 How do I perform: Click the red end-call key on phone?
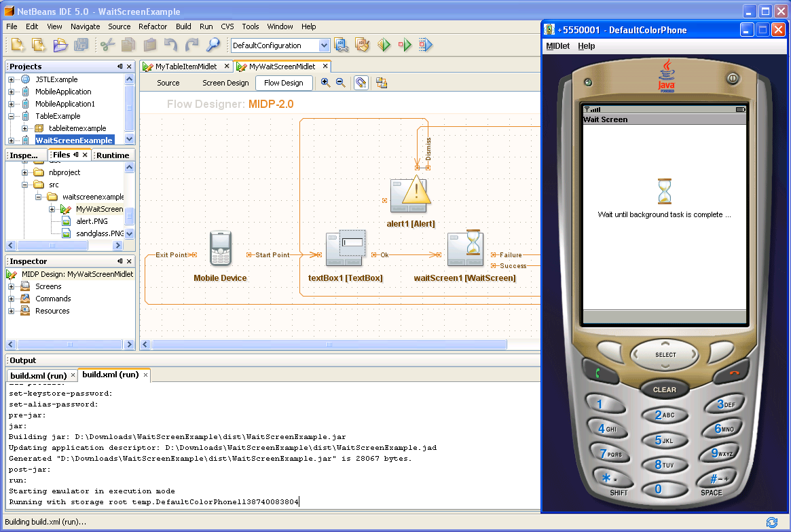733,373
